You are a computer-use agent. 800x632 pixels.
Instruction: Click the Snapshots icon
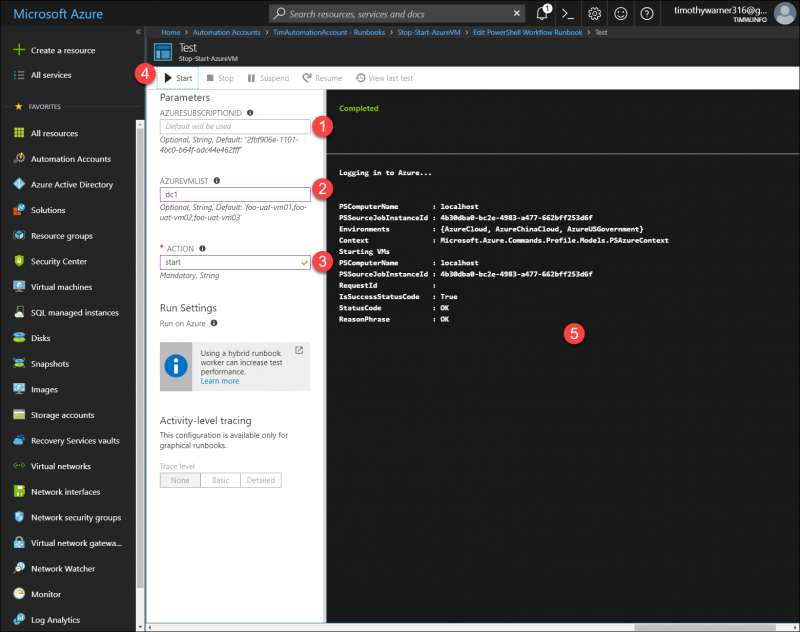[x=19, y=363]
